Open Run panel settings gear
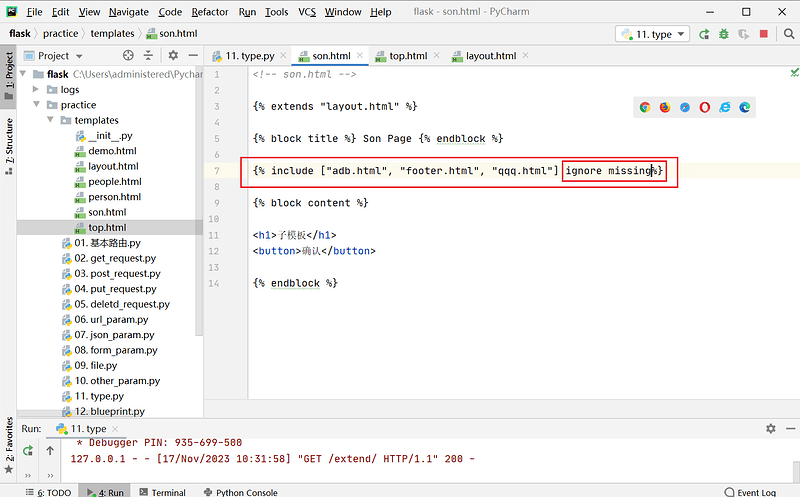Image resolution: width=800 pixels, height=497 pixels. click(x=771, y=429)
